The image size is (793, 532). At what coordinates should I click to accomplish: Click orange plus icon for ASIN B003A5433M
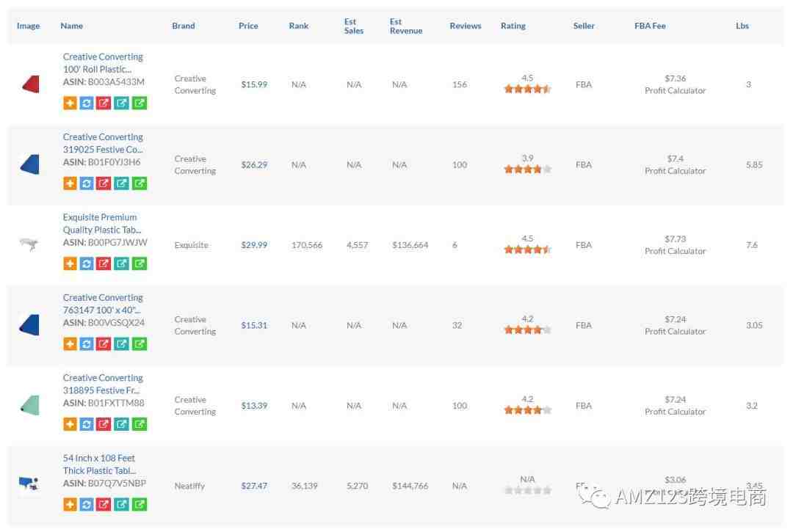click(70, 103)
